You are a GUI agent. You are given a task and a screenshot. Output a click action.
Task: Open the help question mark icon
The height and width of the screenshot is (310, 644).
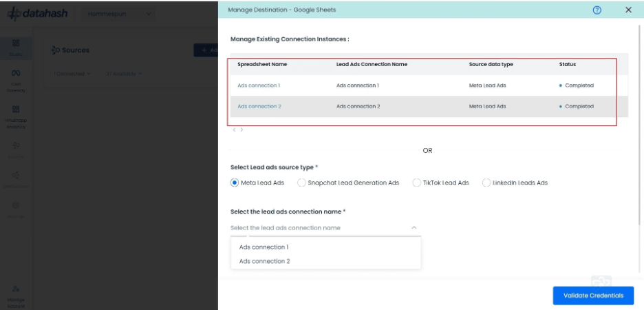point(597,10)
